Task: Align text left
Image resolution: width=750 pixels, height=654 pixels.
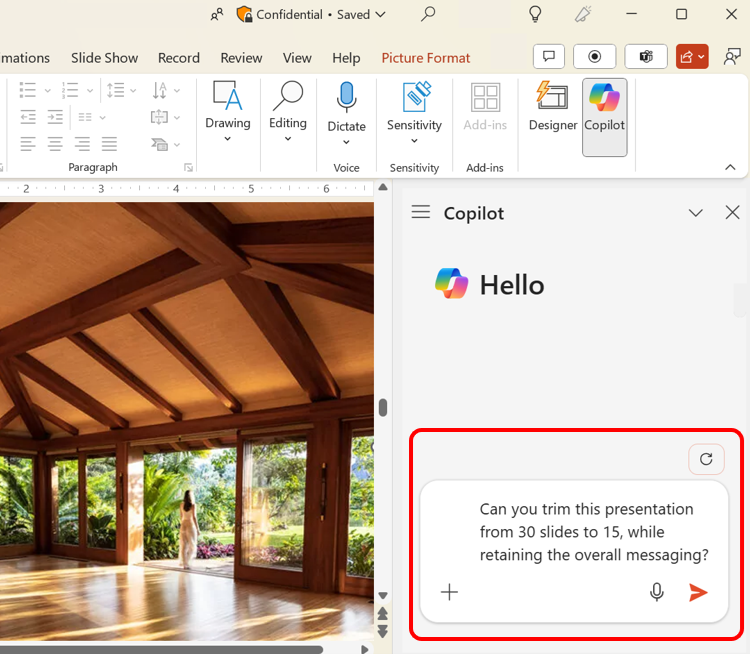Action: (x=28, y=144)
